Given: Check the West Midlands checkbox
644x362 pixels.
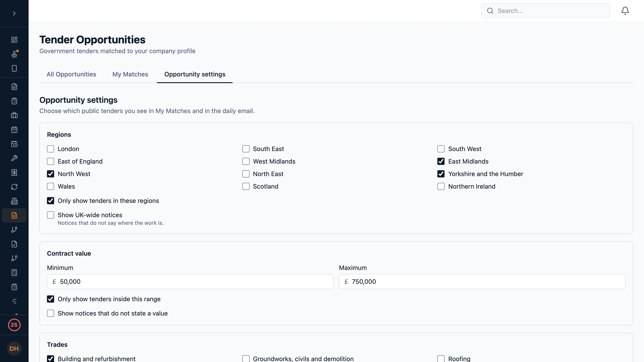Looking at the screenshot, I should [x=246, y=161].
